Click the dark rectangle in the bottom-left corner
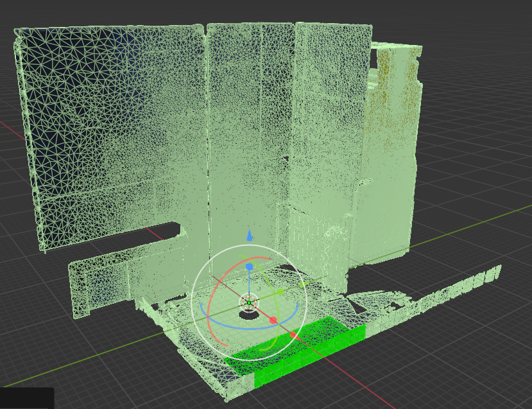Image resolution: width=532 pixels, height=409 pixels. 26,398
